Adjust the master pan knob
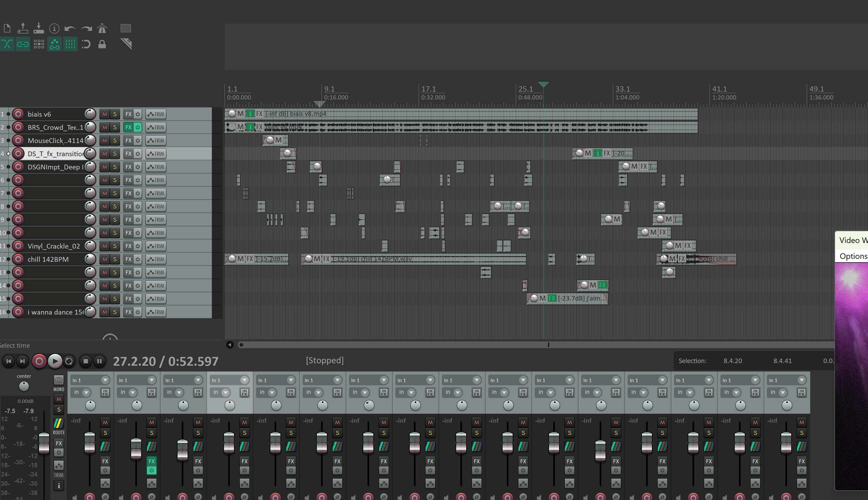This screenshot has height=500, width=868. coord(24,386)
